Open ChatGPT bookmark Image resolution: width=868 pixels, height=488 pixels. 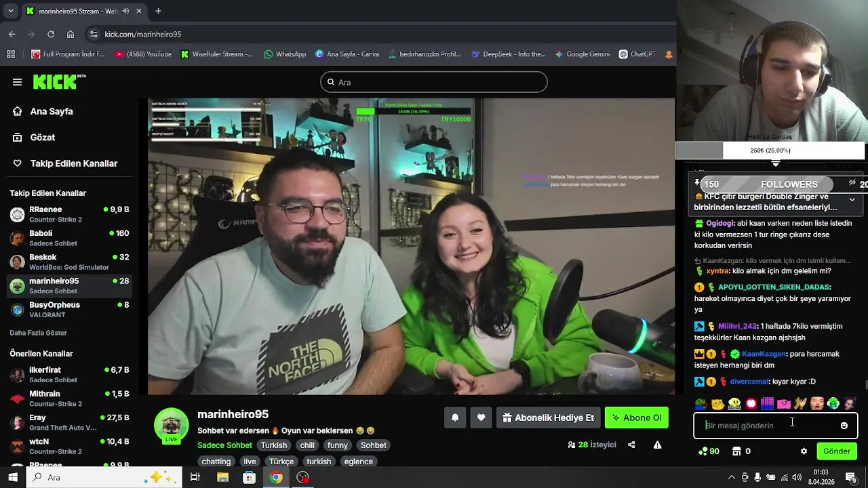(637, 54)
